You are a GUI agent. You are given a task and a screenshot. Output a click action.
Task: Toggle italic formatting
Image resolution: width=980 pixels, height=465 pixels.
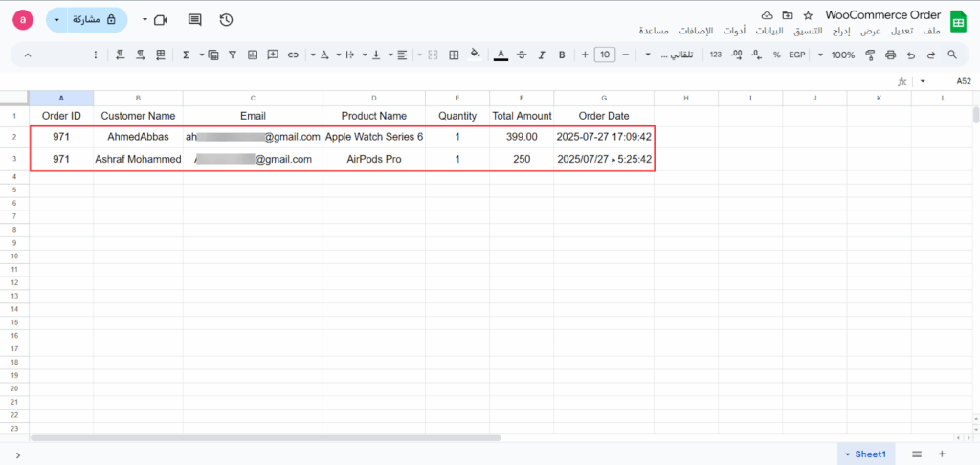tap(542, 55)
